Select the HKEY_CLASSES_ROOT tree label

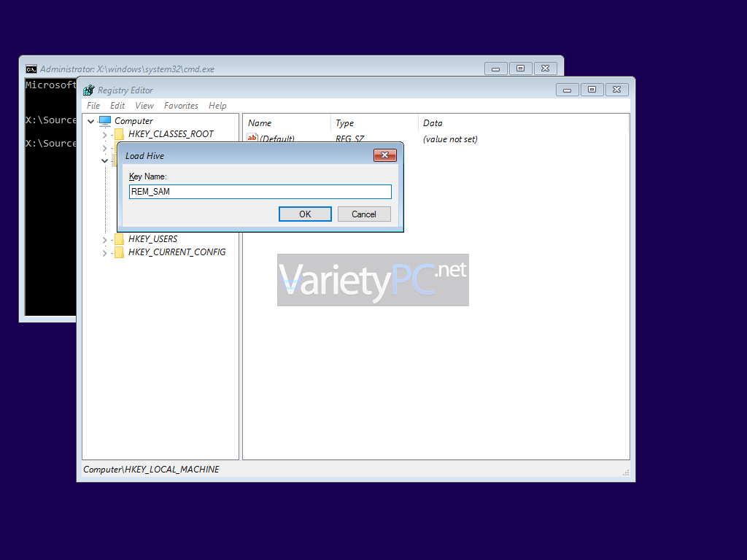point(171,134)
